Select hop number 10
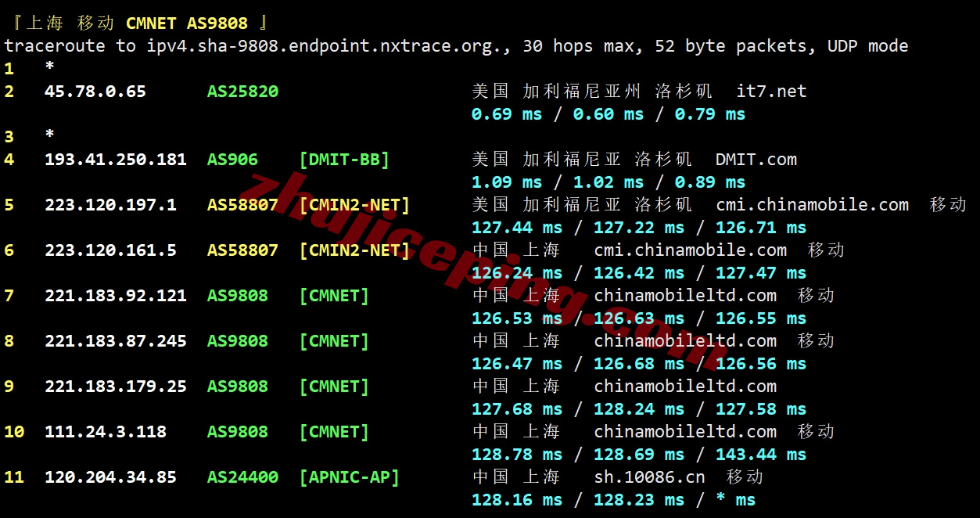Image resolution: width=980 pixels, height=518 pixels. [x=14, y=432]
